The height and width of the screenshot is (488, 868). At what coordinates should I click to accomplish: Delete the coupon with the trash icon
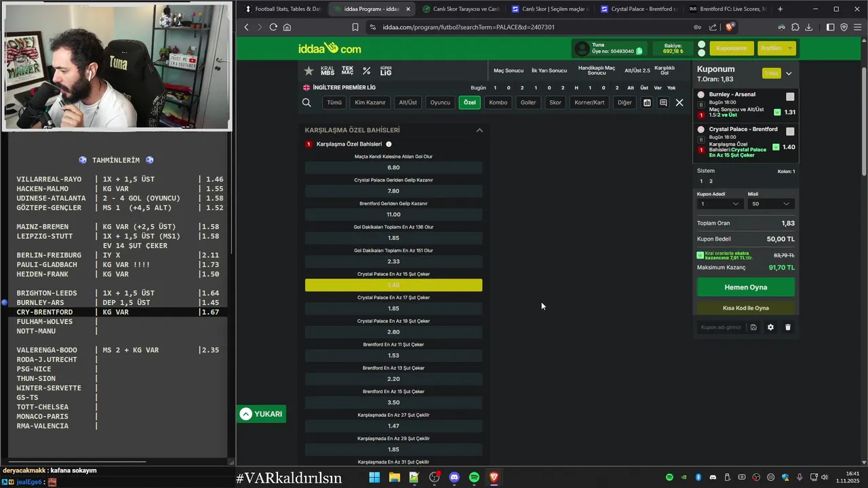(788, 327)
